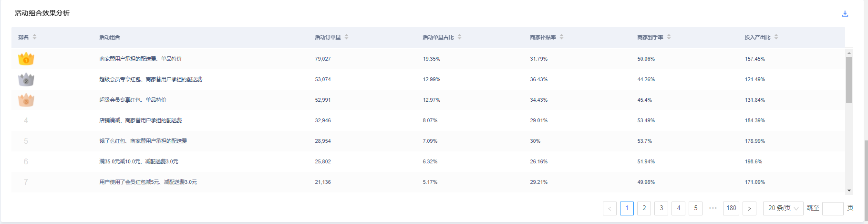The height and width of the screenshot is (224, 868).
Task: Select row 用户使用了会员红包减5元、减配送费3.0元
Action: click(x=428, y=182)
